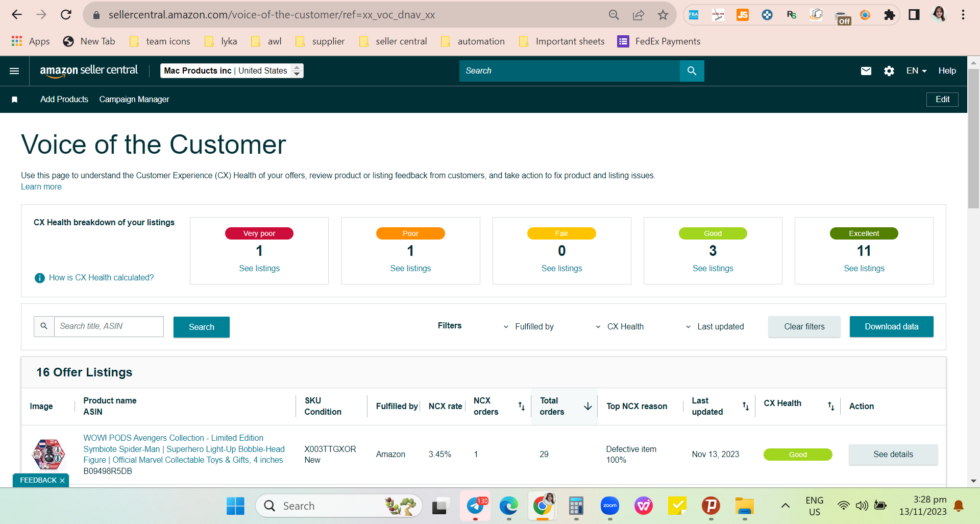Sort by Last updated column arrows
The width and height of the screenshot is (980, 524).
click(746, 406)
